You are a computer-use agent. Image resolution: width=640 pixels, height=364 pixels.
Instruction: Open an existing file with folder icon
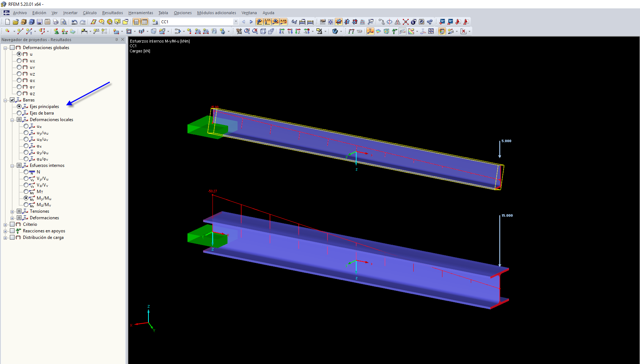point(15,22)
